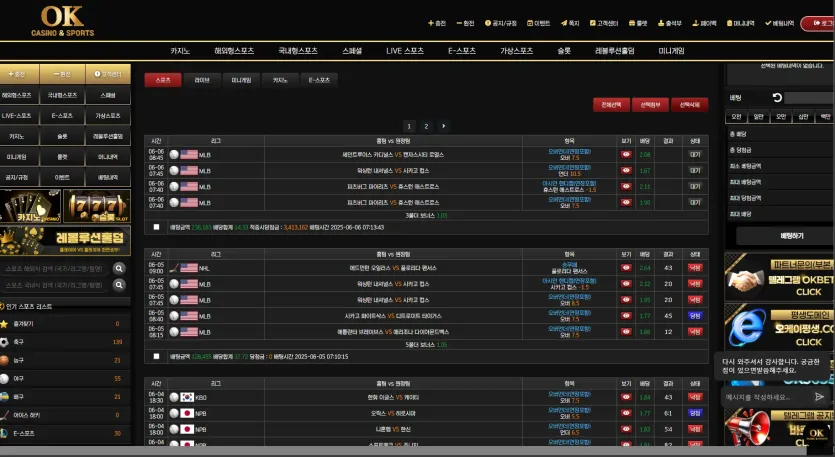This screenshot has height=457, width=835.
Task: Select 농구 basketball in sports list
Action: (x=65, y=361)
